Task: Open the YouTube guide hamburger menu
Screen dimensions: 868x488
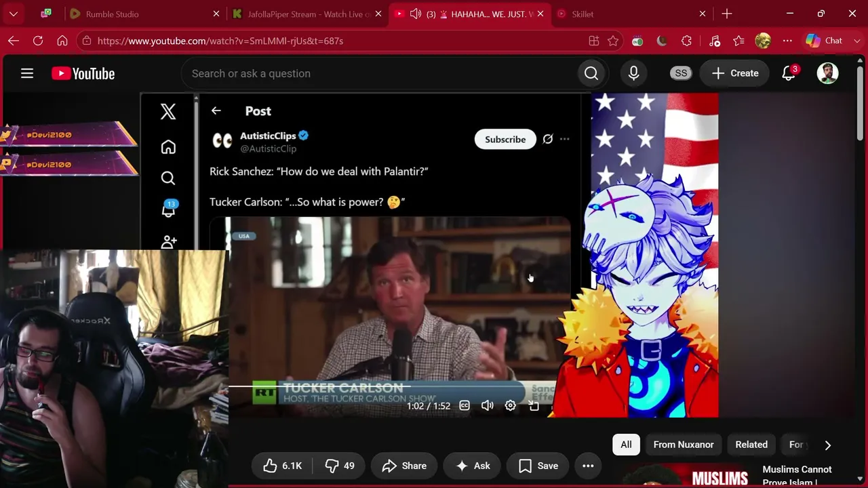Action: click(x=27, y=73)
